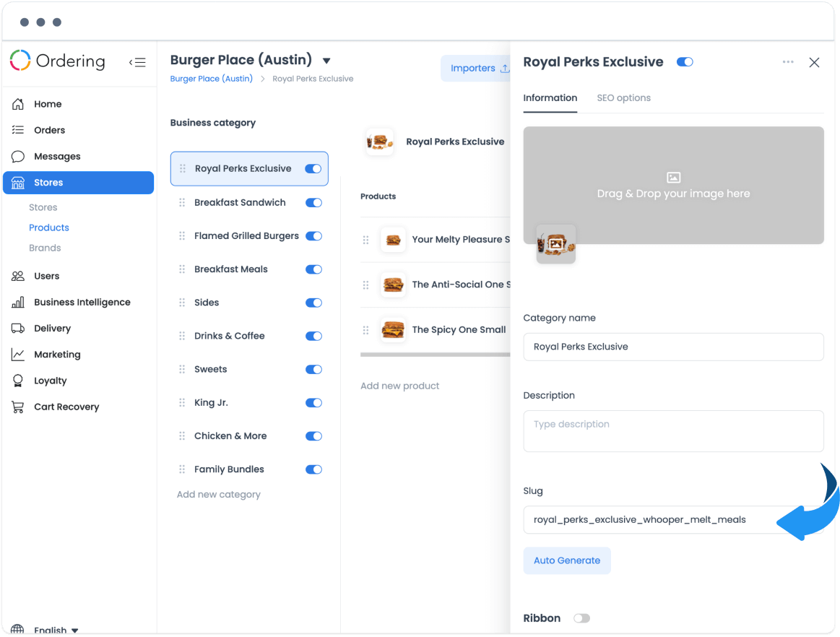
Task: Switch to the Information tab
Action: click(550, 98)
